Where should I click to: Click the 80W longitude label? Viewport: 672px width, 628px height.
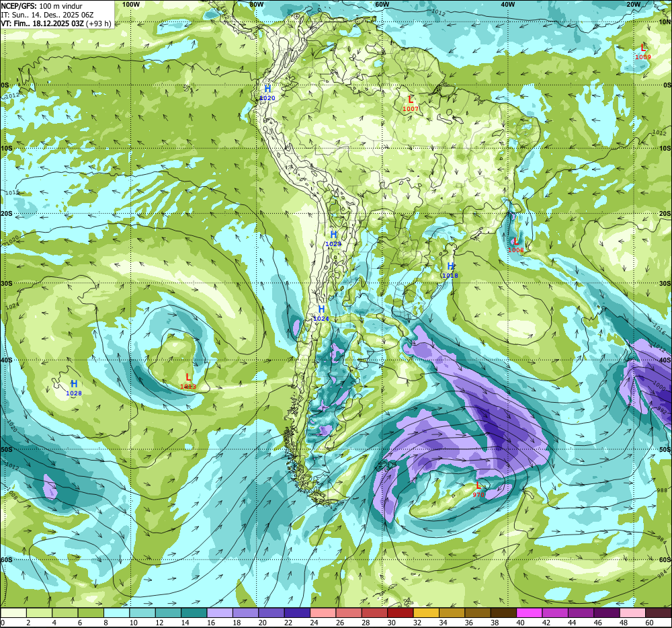[x=256, y=4]
